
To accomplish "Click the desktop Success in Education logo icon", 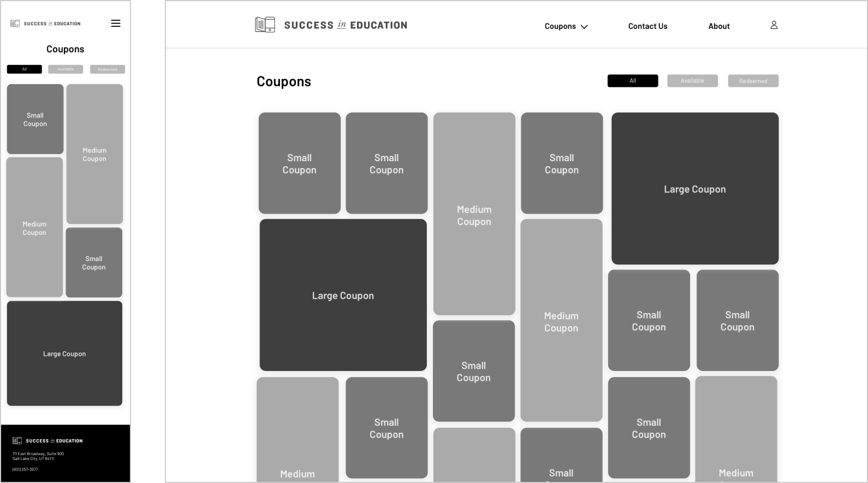I will tap(265, 25).
